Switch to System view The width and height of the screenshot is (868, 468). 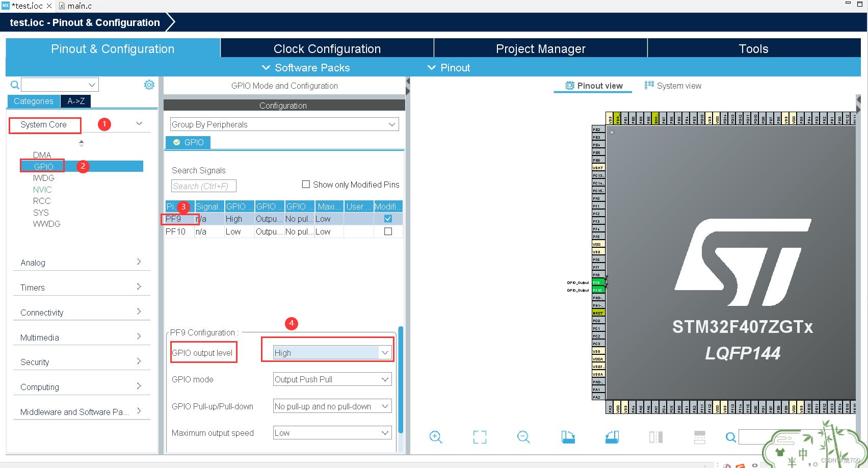pos(673,86)
